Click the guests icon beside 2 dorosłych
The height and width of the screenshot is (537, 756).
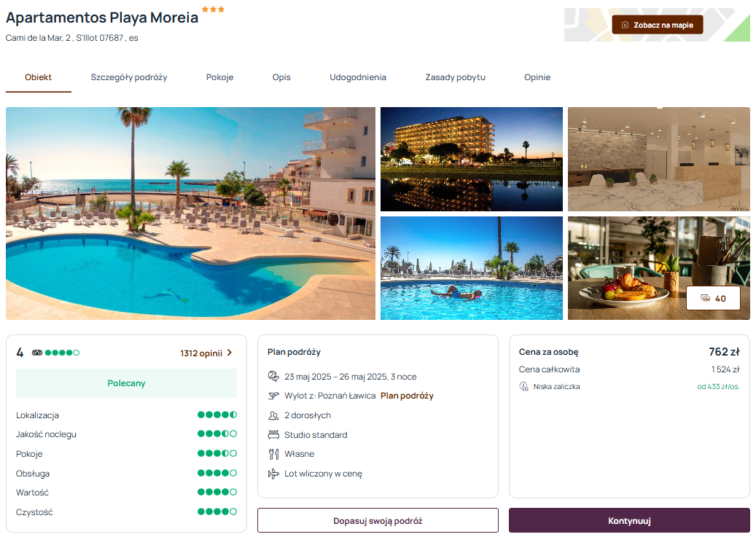pyautogui.click(x=273, y=415)
